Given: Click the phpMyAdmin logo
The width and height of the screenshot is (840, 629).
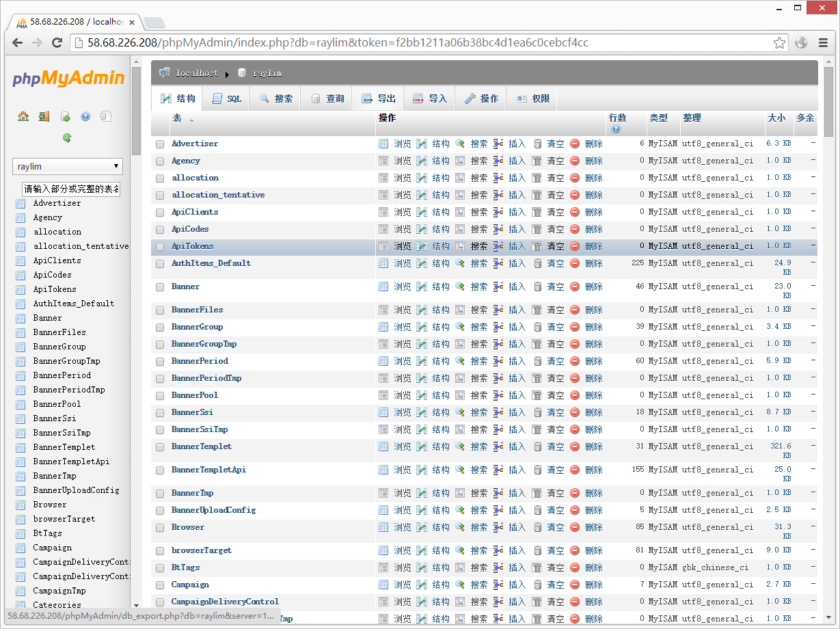Looking at the screenshot, I should coord(68,79).
